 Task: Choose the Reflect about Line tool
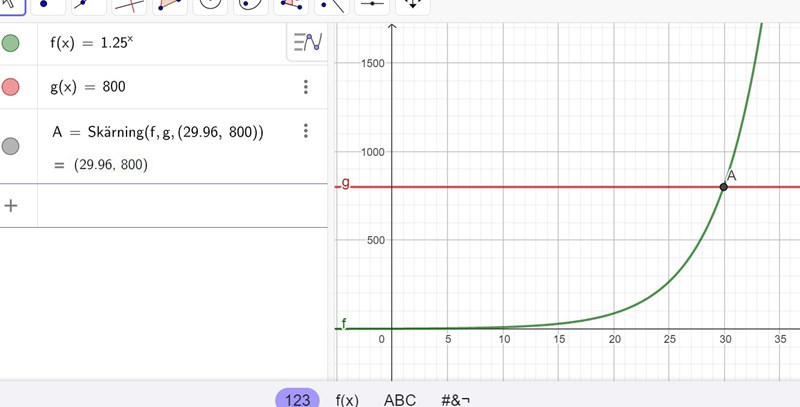[x=334, y=5]
